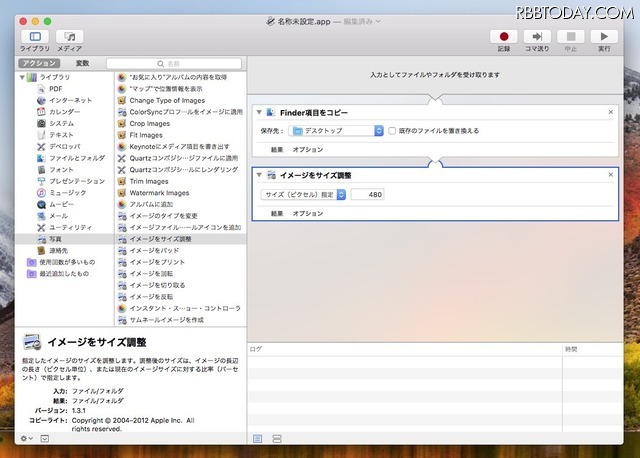This screenshot has width=640, height=458.
Task: Select メール category in library
Action: tap(58, 216)
